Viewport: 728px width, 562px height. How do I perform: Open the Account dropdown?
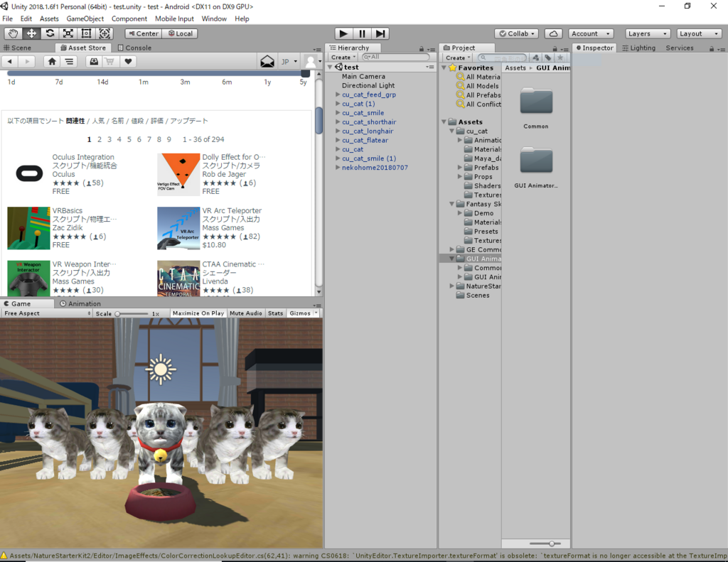click(591, 33)
